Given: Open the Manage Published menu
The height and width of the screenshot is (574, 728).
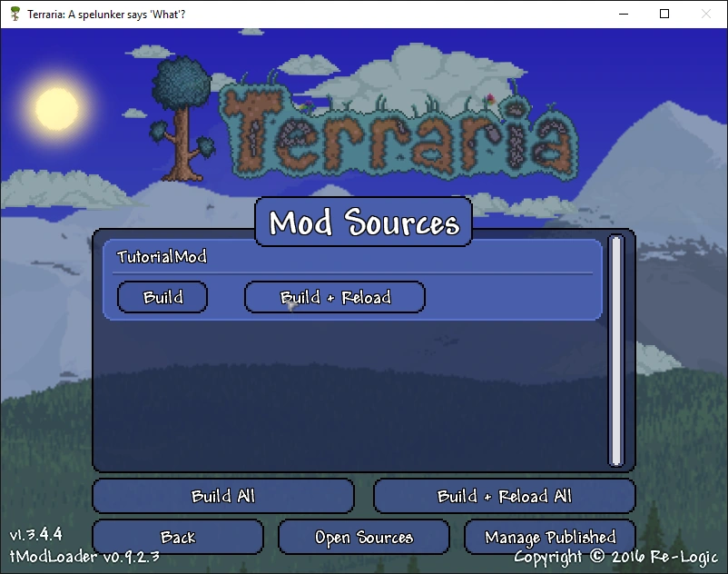Looking at the screenshot, I should pos(550,537).
